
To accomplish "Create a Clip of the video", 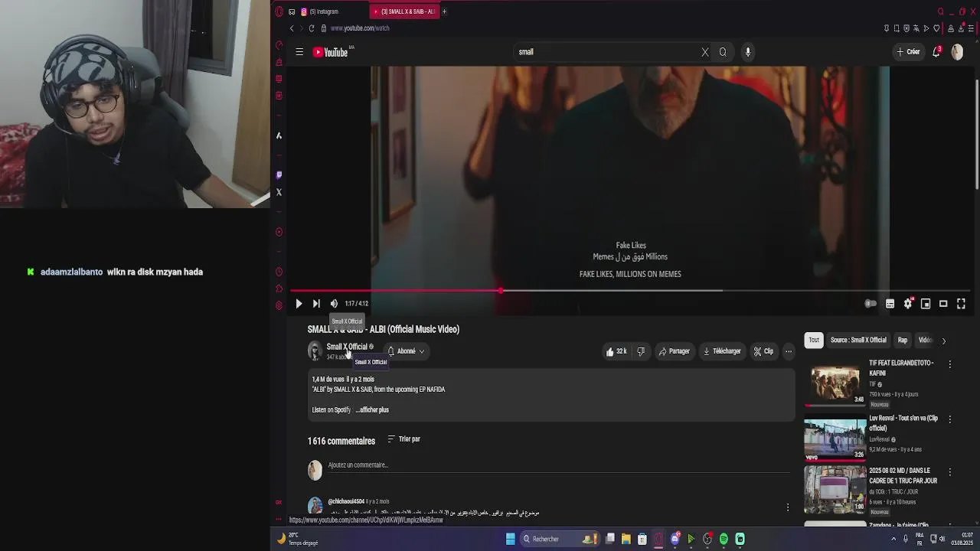I will [x=763, y=351].
